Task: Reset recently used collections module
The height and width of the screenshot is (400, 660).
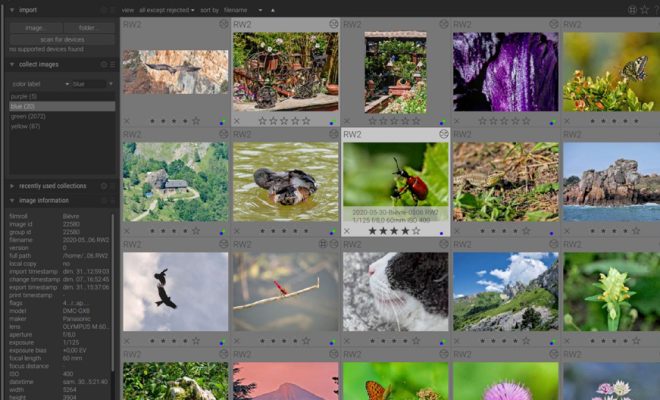Action: (x=104, y=186)
